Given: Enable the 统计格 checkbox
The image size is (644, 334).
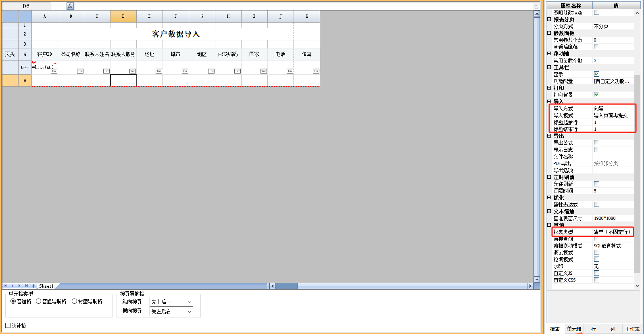Looking at the screenshot, I should tap(8, 326).
